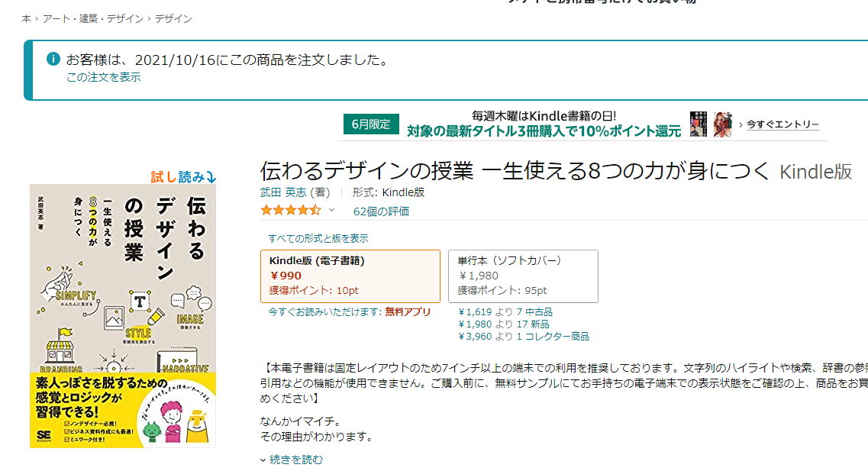Image resolution: width=868 pixels, height=471 pixels.
Task: Click the 本 breadcrumb link
Action: (26, 19)
